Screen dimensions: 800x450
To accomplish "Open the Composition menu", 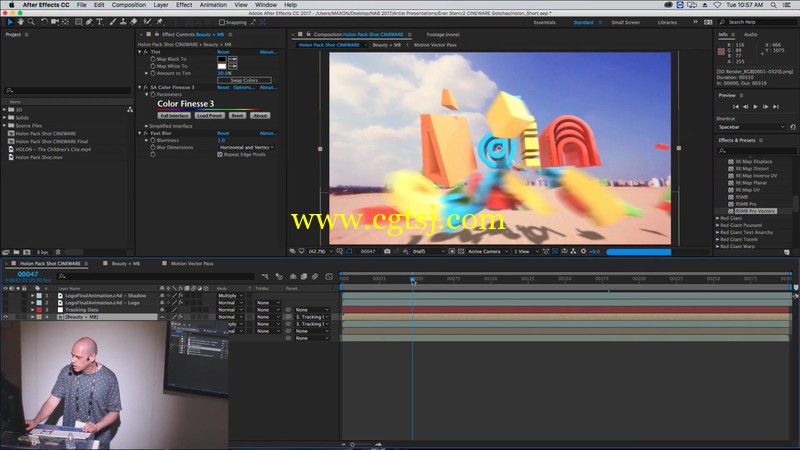I will (129, 5).
